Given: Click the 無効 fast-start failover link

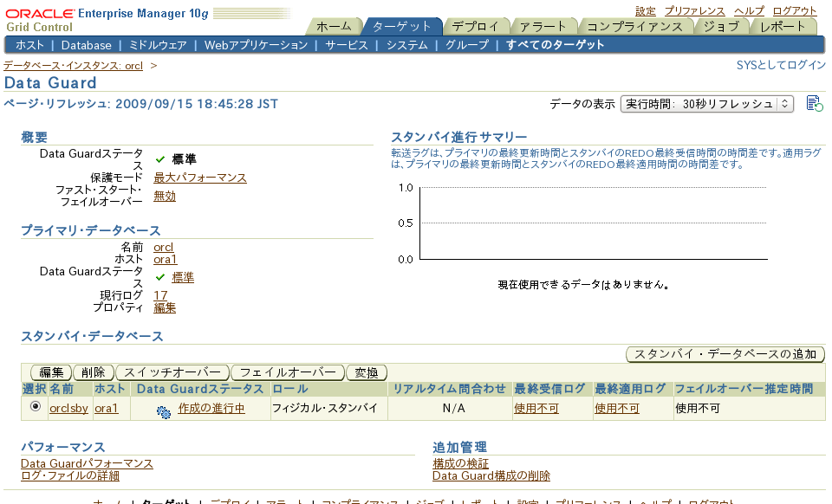Looking at the screenshot, I should [165, 196].
